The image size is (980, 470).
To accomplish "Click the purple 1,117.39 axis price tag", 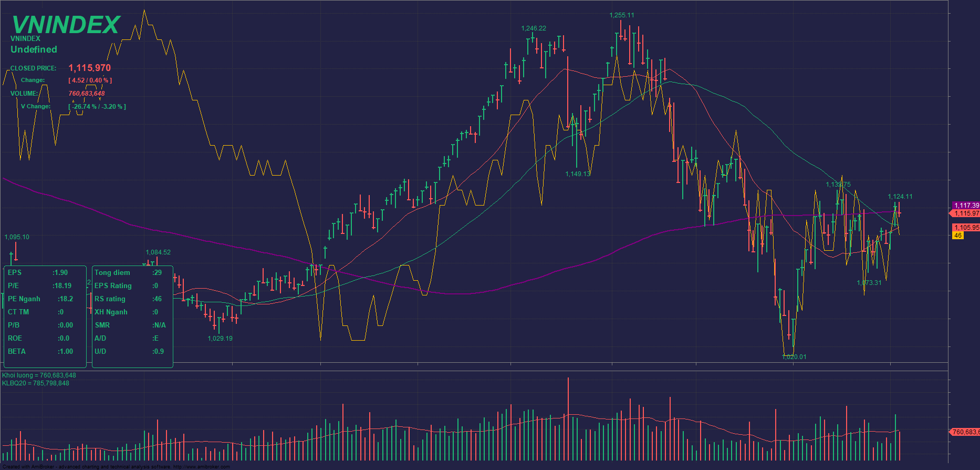I will (x=966, y=206).
